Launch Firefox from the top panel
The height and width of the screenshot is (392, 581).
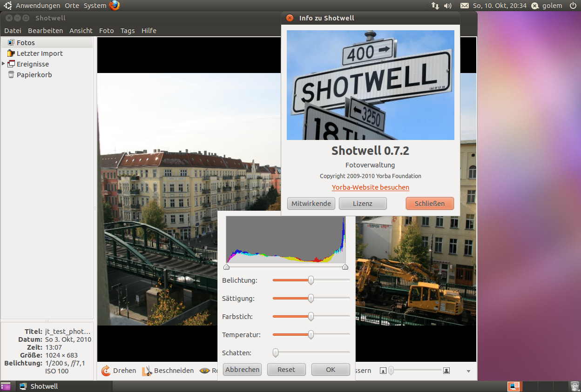(115, 6)
